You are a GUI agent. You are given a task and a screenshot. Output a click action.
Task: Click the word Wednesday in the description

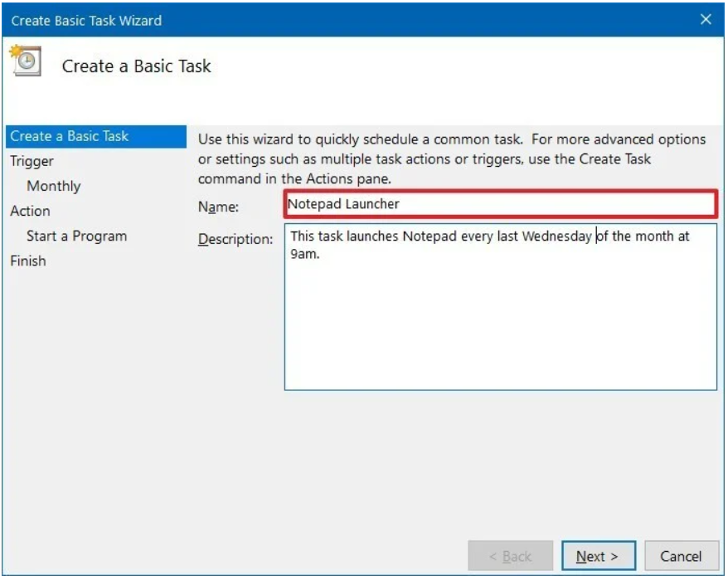[556, 236]
